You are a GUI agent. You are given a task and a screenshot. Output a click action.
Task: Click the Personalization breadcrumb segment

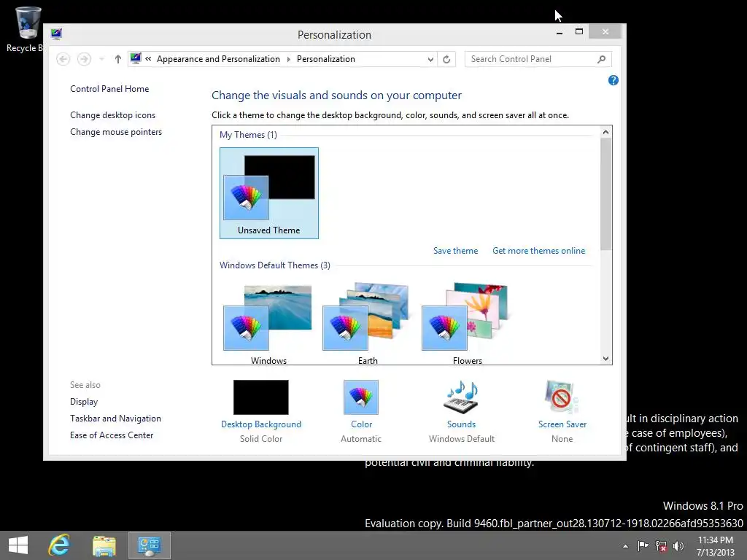[x=326, y=59]
